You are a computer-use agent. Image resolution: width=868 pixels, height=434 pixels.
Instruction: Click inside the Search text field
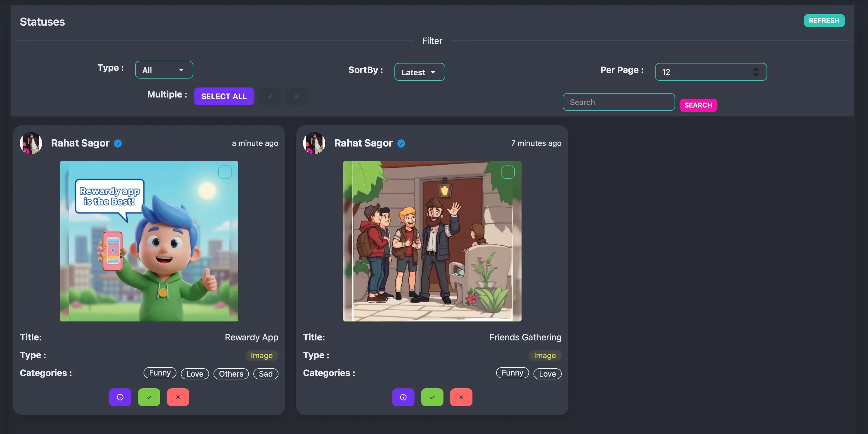point(618,102)
